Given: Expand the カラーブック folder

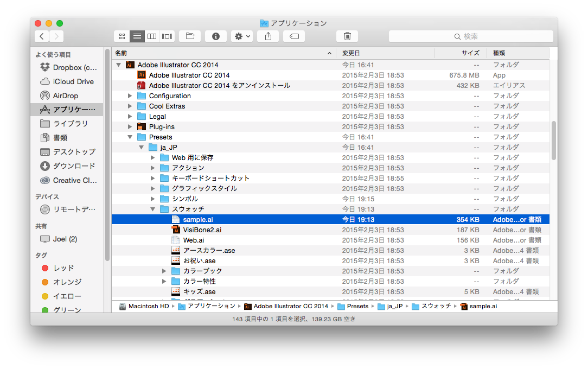Looking at the screenshot, I should point(164,271).
